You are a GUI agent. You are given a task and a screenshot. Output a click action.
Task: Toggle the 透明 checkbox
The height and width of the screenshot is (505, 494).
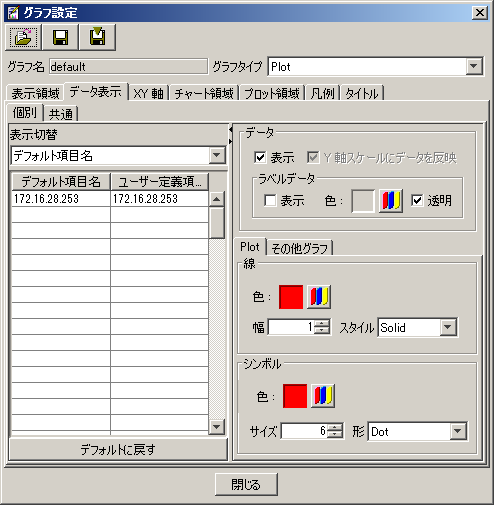point(417,201)
